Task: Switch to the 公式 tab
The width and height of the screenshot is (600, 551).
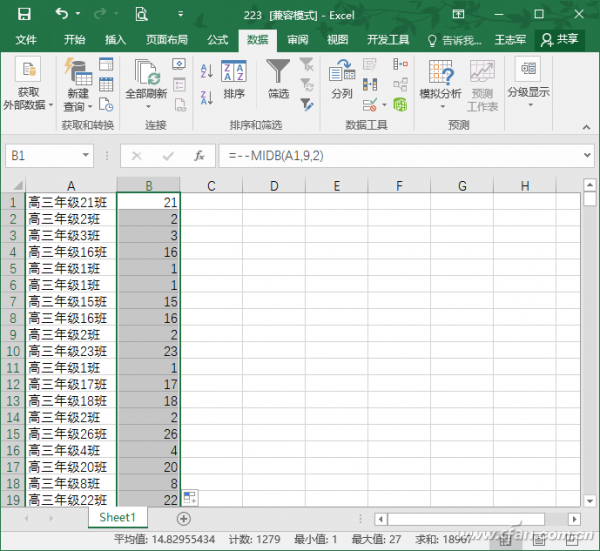Action: (217, 39)
